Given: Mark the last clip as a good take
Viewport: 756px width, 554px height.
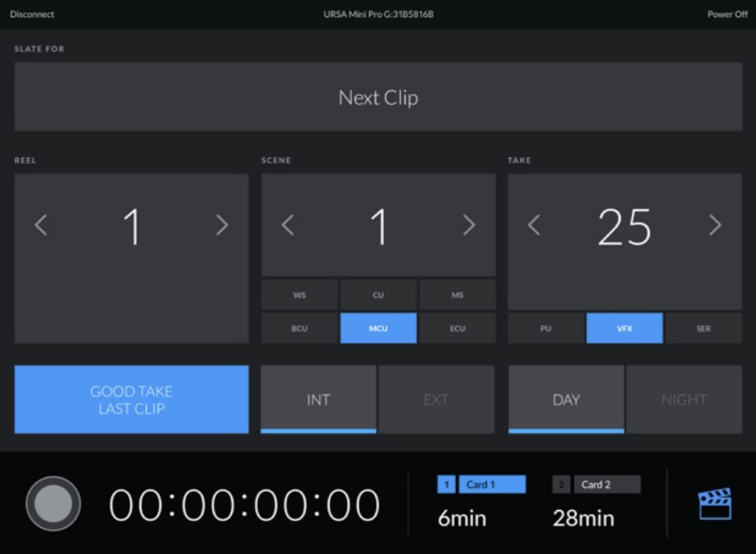Looking at the screenshot, I should pos(130,399).
